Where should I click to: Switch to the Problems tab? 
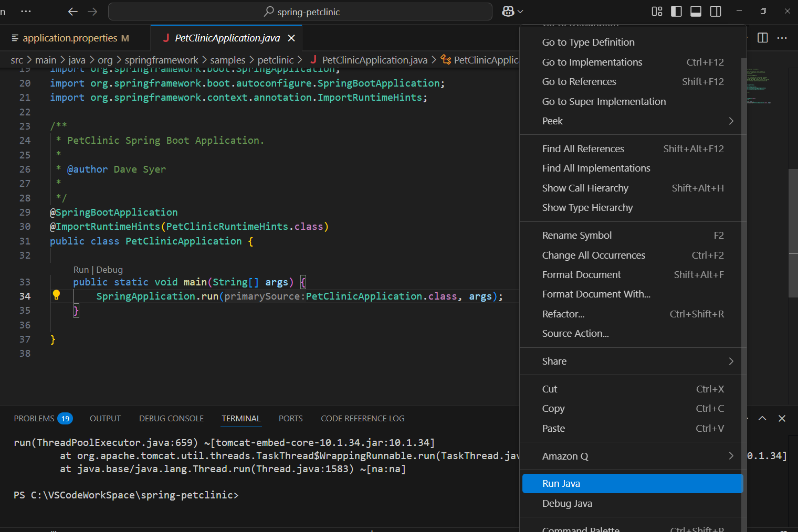coord(34,419)
